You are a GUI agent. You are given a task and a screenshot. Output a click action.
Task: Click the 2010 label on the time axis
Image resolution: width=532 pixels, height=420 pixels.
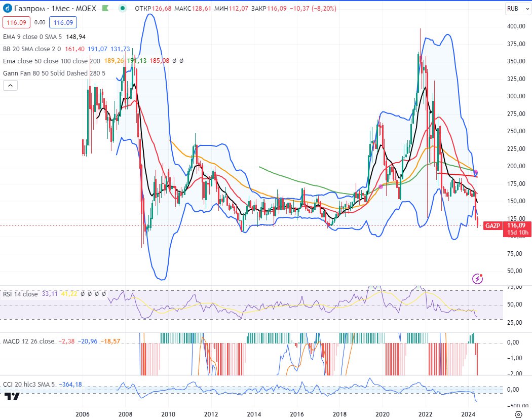[x=168, y=414]
